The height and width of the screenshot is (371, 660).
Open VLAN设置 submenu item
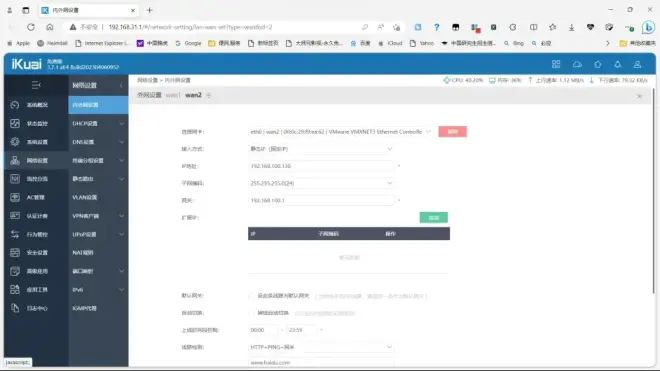98,197
